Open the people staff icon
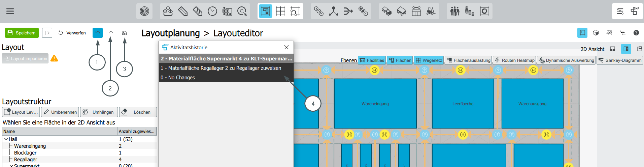The width and height of the screenshot is (644, 167). (455, 11)
